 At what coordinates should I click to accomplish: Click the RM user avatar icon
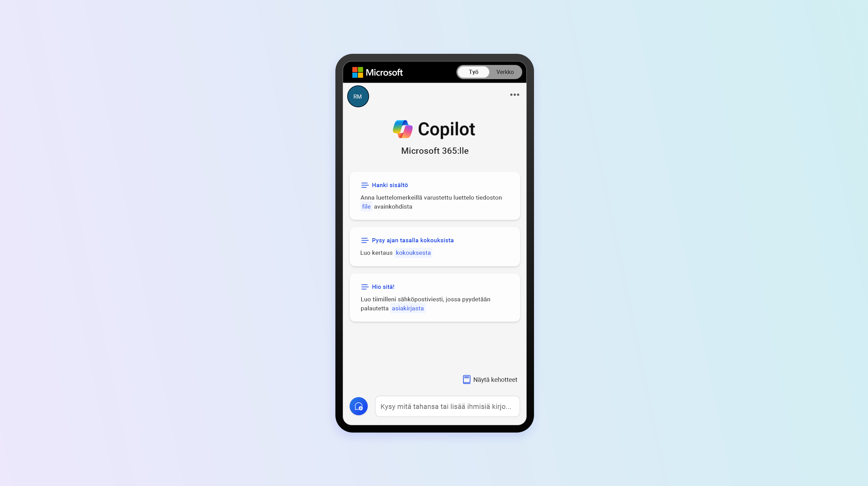(x=358, y=96)
